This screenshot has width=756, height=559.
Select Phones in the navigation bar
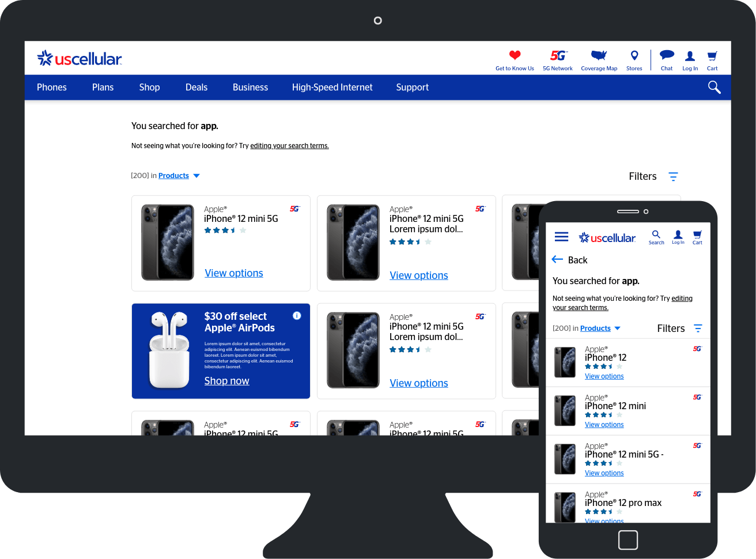pyautogui.click(x=52, y=87)
